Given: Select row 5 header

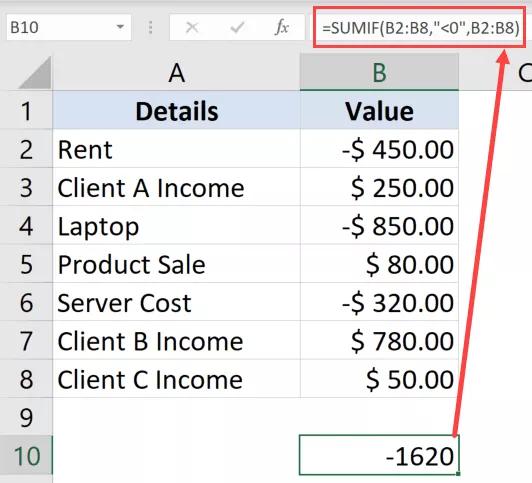Looking at the screenshot, I should coord(26,264).
